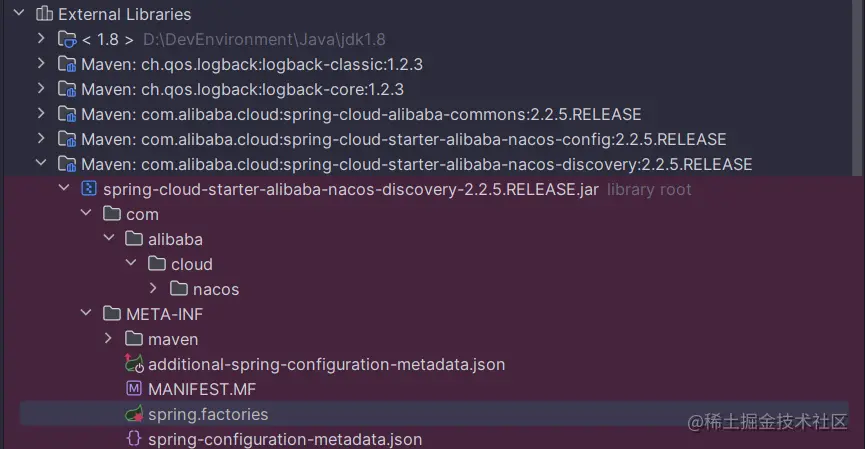
Task: Click the additional-spring-configuration-metadata.json file icon
Action: point(133,364)
